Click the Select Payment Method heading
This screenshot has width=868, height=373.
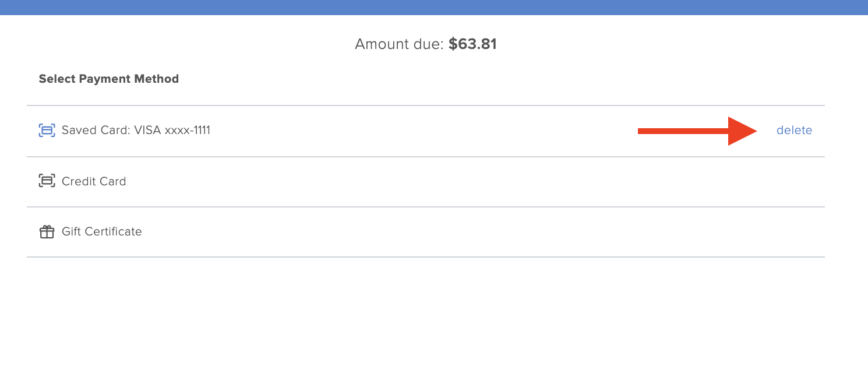109,79
